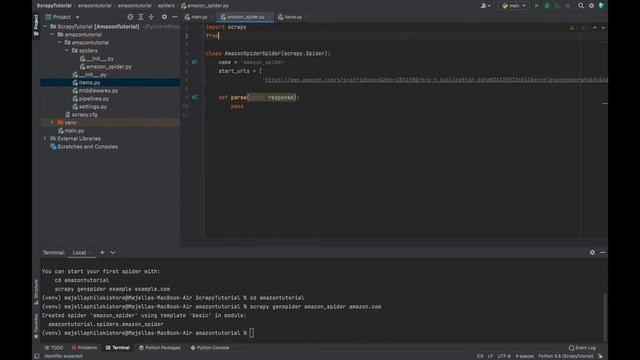Open IDE settings gear in top toolbar
Screen dimensions: 640x360
point(591,6)
